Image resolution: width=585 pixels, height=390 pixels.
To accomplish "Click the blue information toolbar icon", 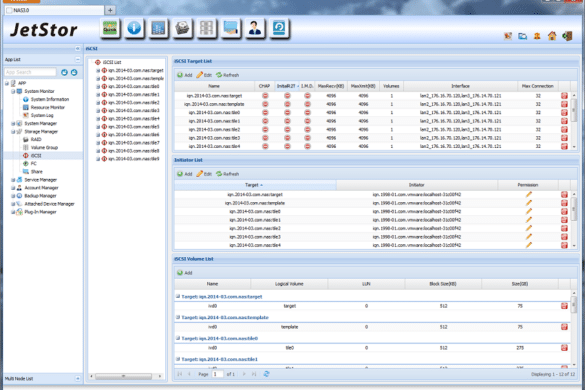I will click(x=134, y=28).
